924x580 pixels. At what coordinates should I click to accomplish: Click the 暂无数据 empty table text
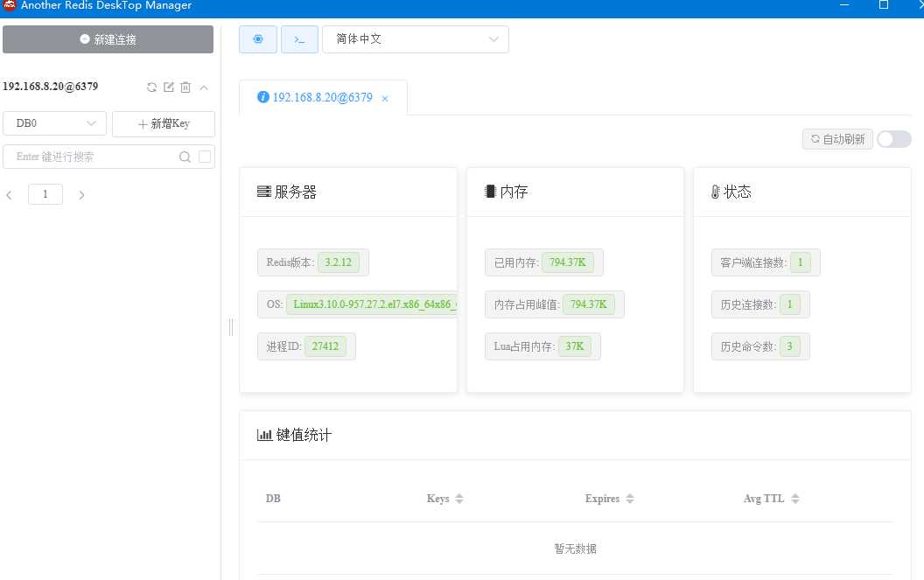click(x=575, y=549)
